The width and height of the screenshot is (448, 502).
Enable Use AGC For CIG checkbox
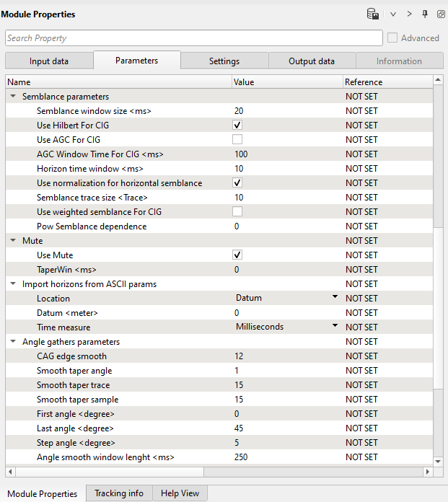[x=237, y=140]
